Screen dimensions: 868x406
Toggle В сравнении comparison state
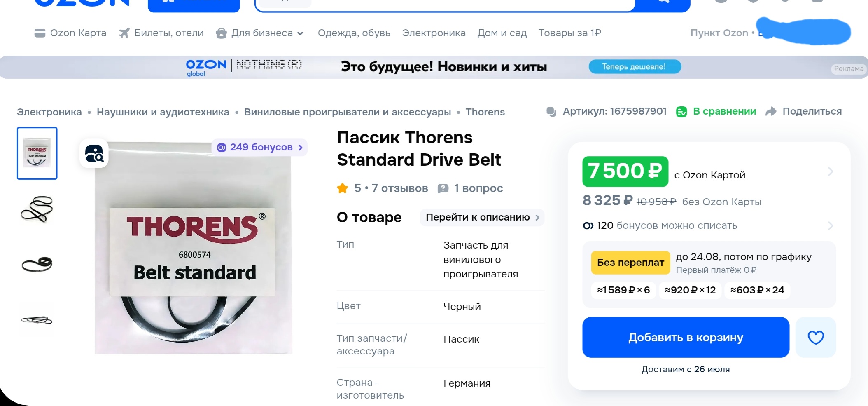(716, 111)
